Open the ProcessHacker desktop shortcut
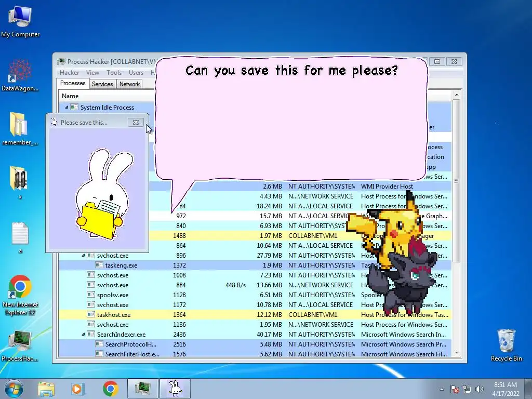This screenshot has height=399, width=532. [x=20, y=345]
